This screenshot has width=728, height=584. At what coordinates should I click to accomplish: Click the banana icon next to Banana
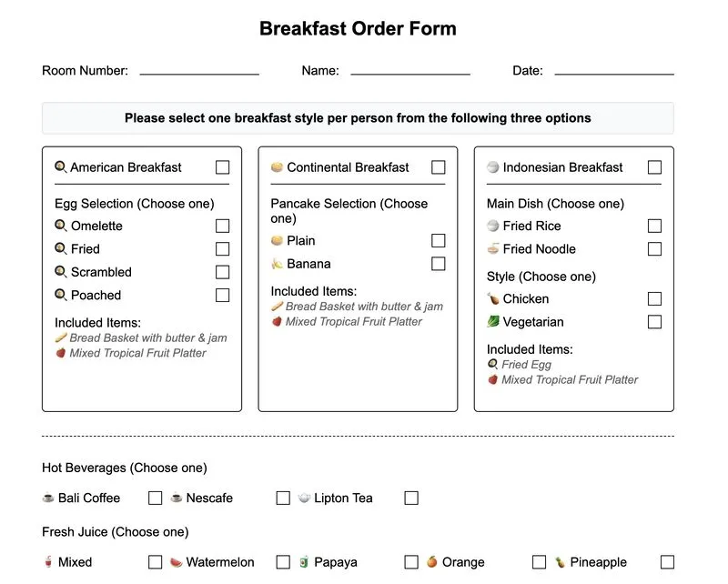tap(277, 264)
